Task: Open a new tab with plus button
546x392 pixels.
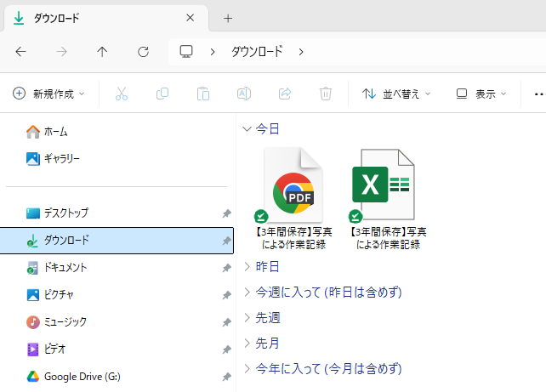Action: tap(228, 18)
